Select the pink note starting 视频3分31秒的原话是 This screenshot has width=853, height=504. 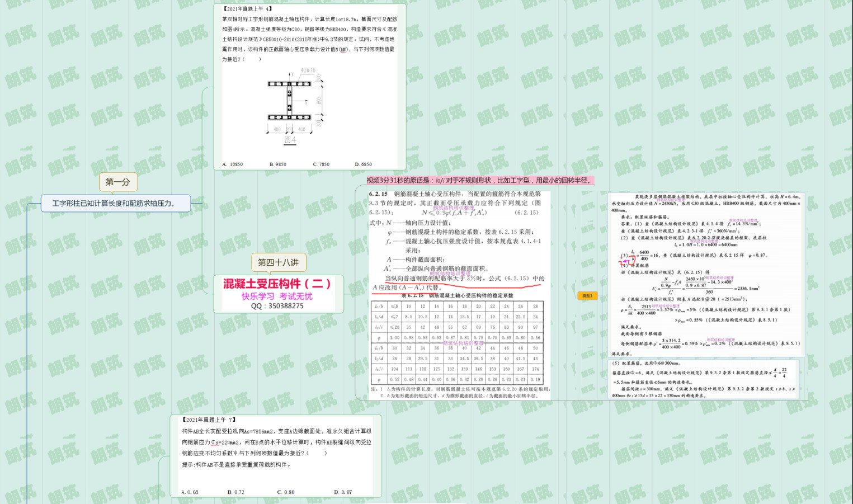[x=480, y=180]
